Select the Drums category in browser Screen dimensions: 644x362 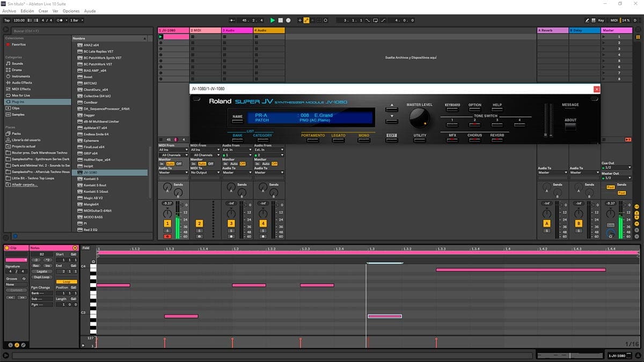tap(17, 70)
